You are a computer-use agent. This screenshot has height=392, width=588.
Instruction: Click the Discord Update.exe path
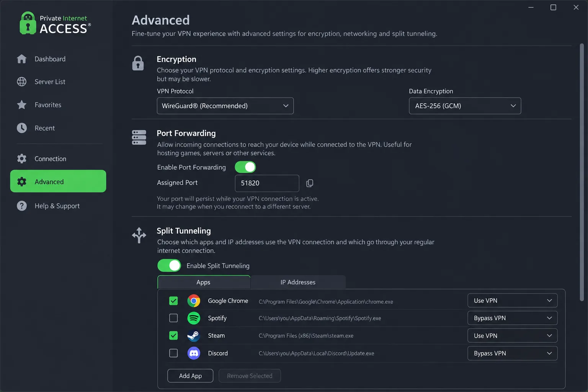tap(316, 353)
